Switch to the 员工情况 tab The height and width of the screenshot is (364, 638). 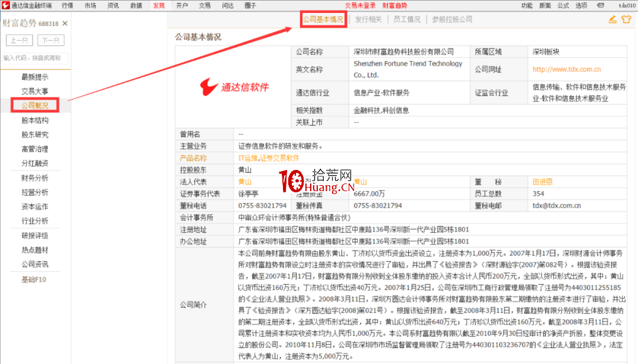tap(407, 19)
